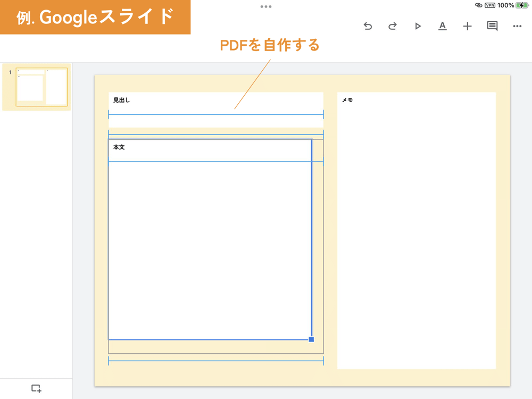Tap the undo arrow icon

[368, 26]
